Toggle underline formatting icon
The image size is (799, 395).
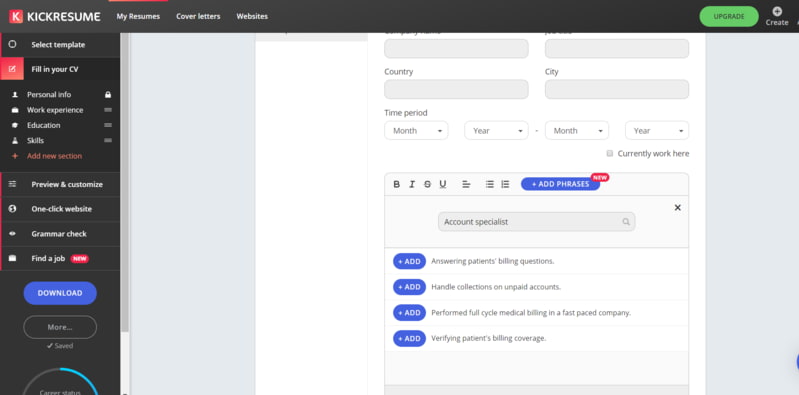(x=443, y=185)
